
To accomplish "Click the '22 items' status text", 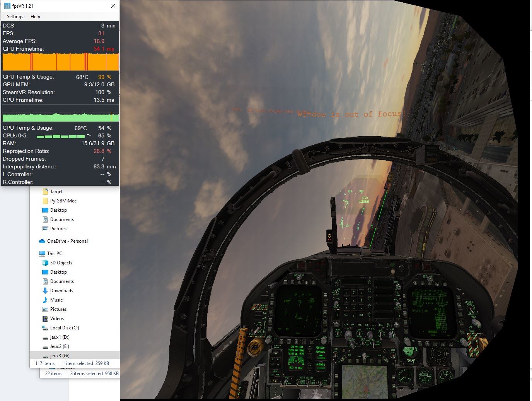I will [54, 374].
